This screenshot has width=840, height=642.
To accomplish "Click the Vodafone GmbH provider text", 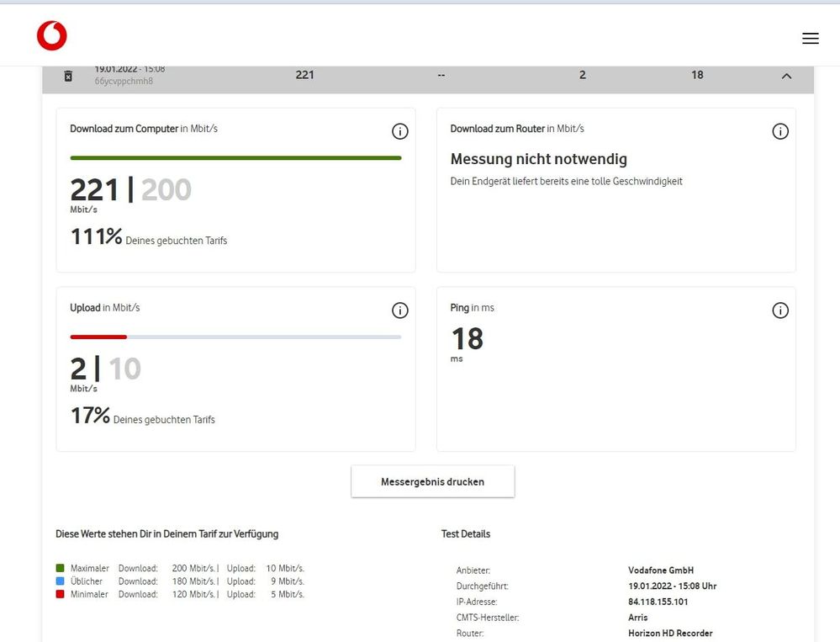I will [x=661, y=570].
